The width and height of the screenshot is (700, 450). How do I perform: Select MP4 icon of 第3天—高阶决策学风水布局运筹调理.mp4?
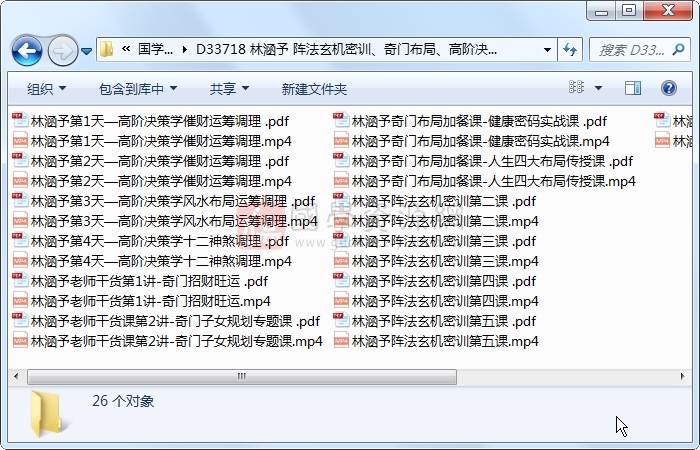point(21,221)
